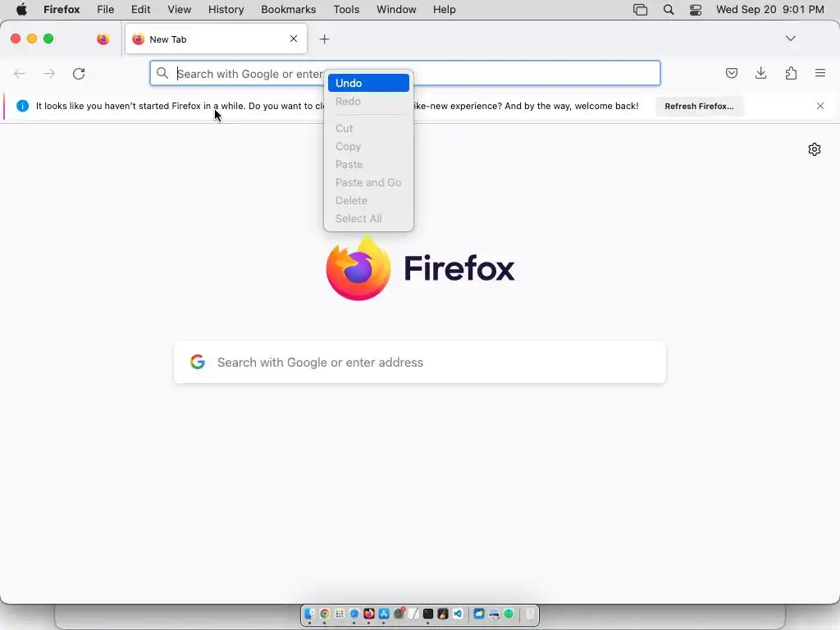This screenshot has width=840, height=630.
Task: Launch Visual Studio Code from the dock
Action: tap(458, 614)
